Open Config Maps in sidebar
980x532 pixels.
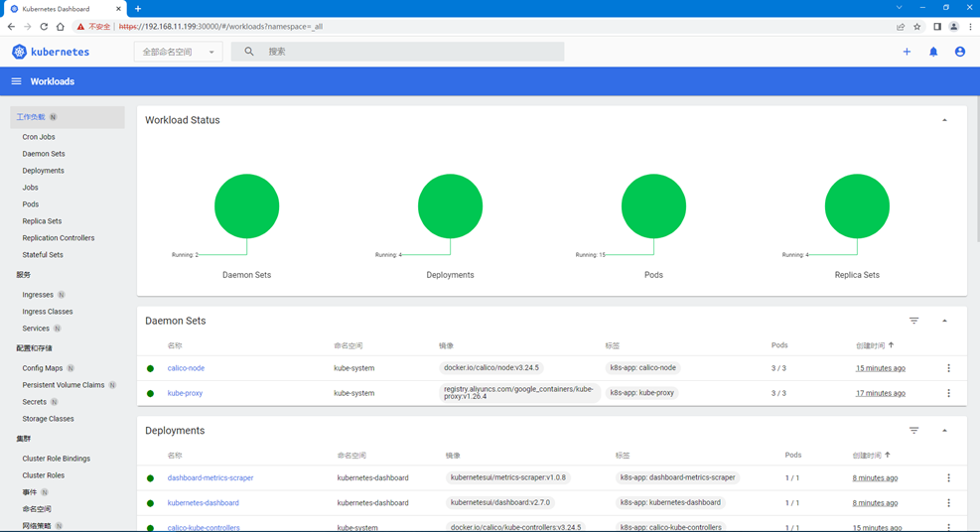click(x=43, y=368)
